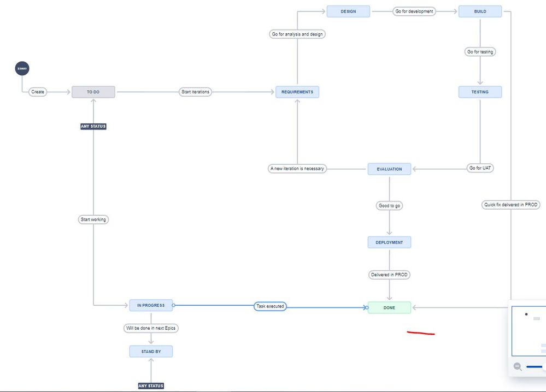Click the zoom slider track
Viewport: 546px width, 392px height.
pyautogui.click(x=536, y=366)
